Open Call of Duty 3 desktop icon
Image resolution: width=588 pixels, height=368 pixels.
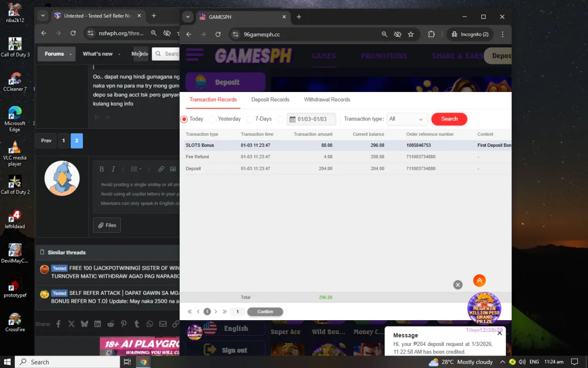(x=15, y=47)
